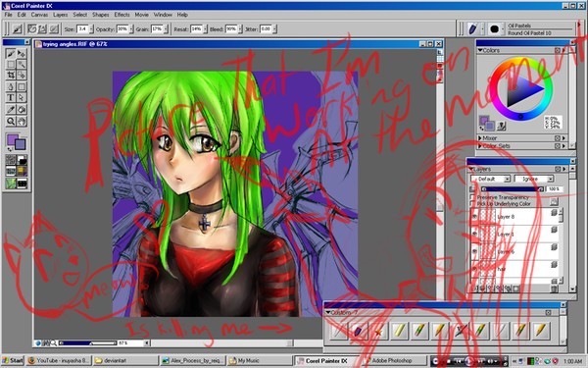
Task: Toggle visibility of Layer 1
Action: point(474,234)
